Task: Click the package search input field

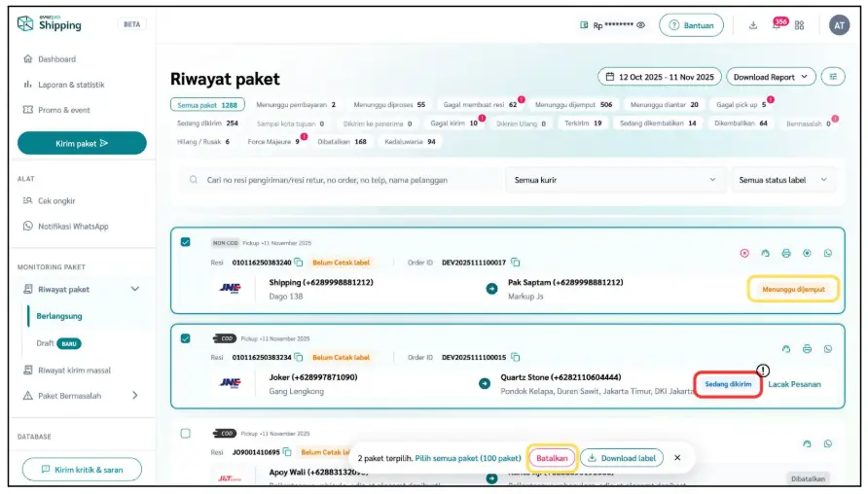Action: click(341, 180)
